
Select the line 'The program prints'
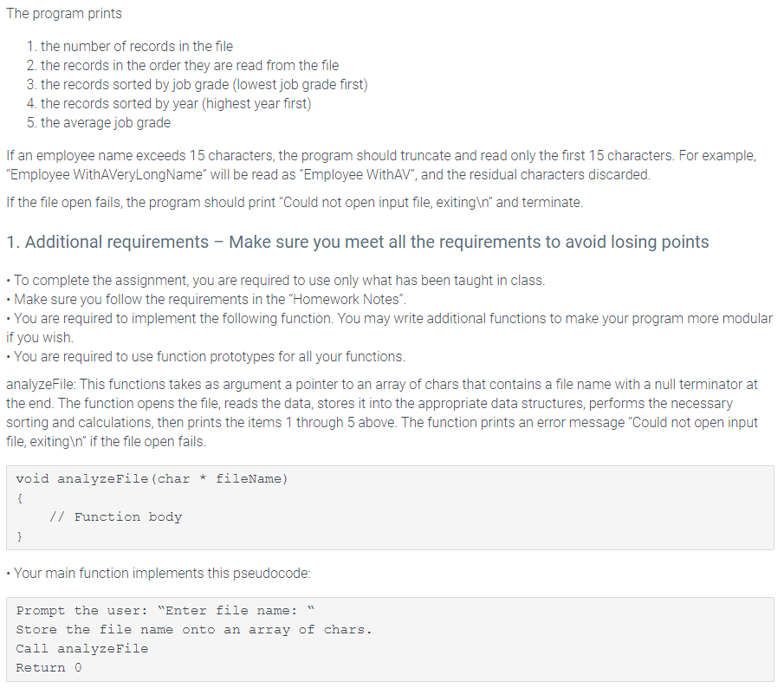pyautogui.click(x=63, y=13)
